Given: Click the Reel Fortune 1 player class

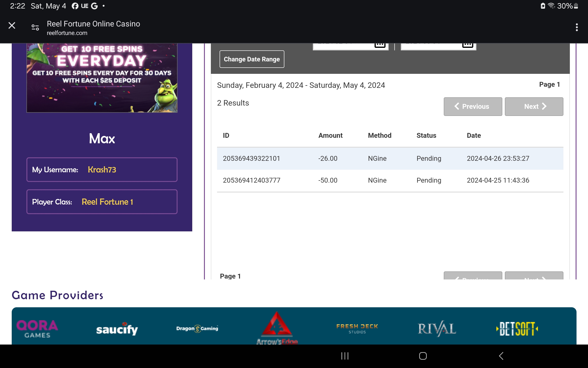Looking at the screenshot, I should [102, 202].
